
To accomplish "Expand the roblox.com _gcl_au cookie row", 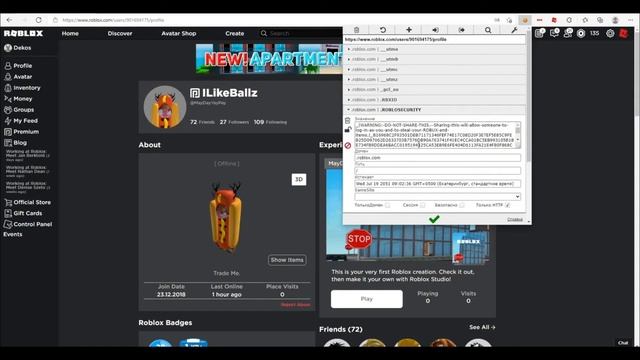I will 435,89.
